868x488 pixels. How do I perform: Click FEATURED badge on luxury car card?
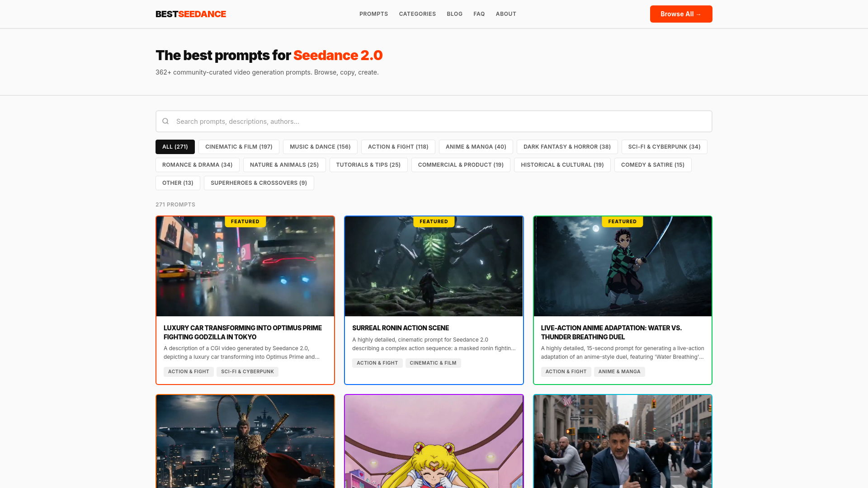[x=245, y=221]
